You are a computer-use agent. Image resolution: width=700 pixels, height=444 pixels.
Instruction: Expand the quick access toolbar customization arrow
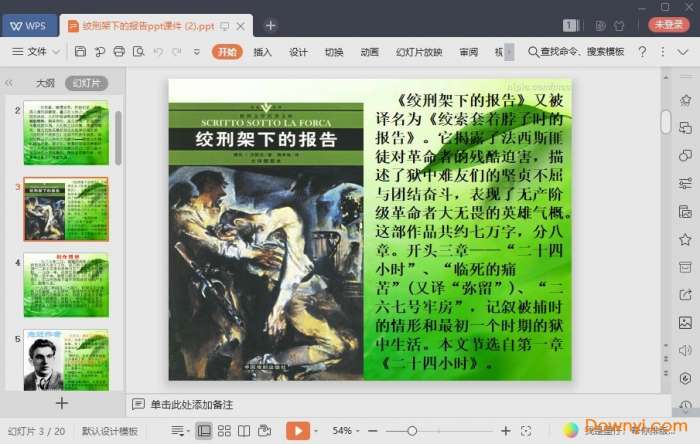[196, 52]
